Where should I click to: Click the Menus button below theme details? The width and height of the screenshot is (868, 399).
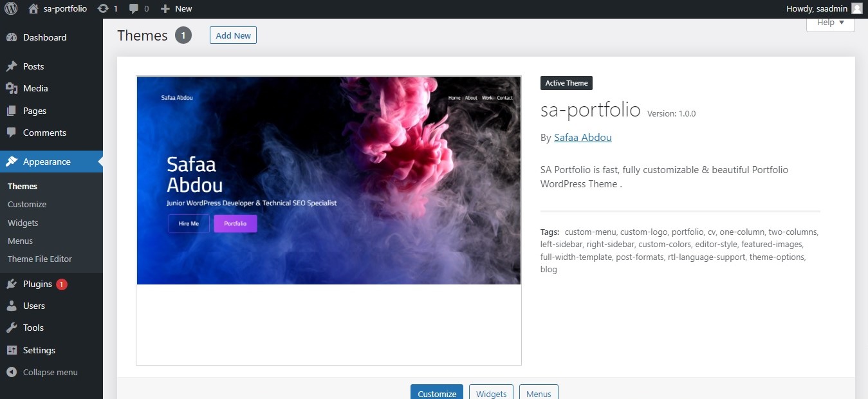(x=539, y=393)
